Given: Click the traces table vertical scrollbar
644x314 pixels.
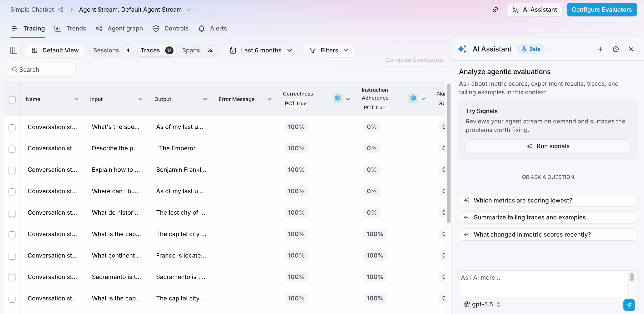Looking at the screenshot, I should point(448,153).
